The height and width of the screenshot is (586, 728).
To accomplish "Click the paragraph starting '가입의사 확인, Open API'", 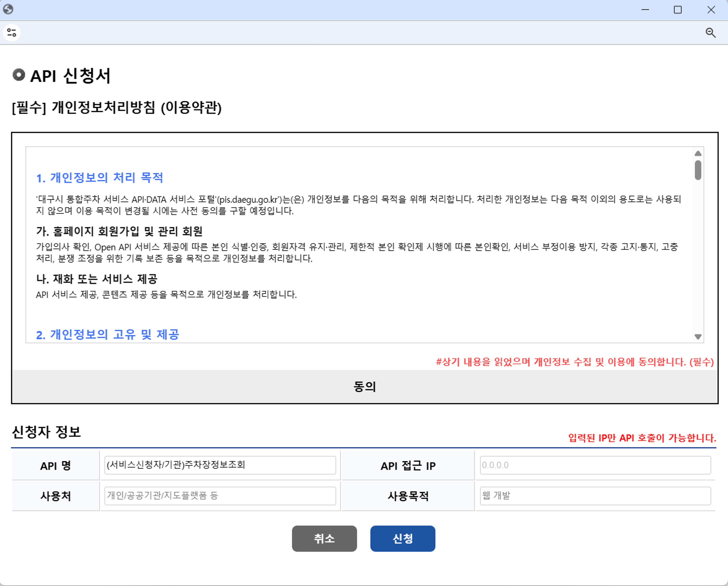I will (357, 253).
